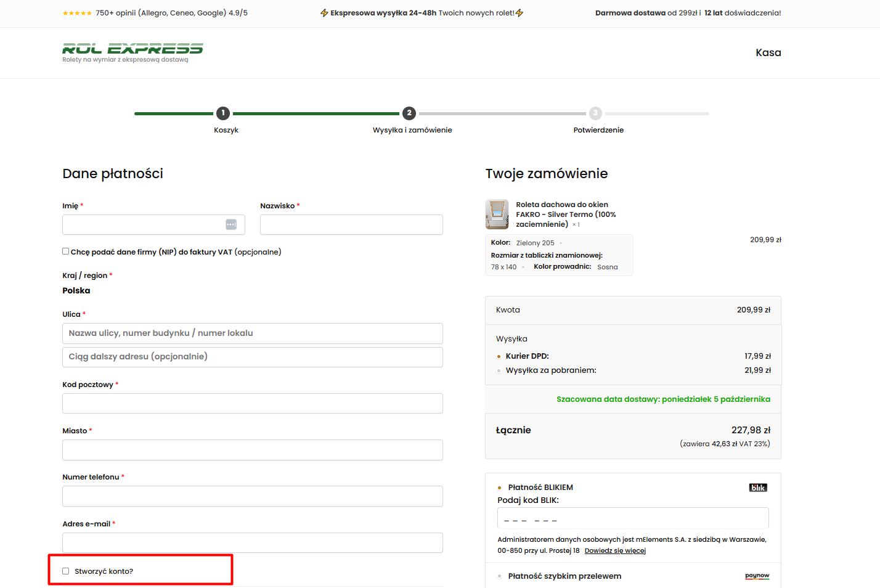Click the Imię input field
Screen dimensions: 880x588
153,225
